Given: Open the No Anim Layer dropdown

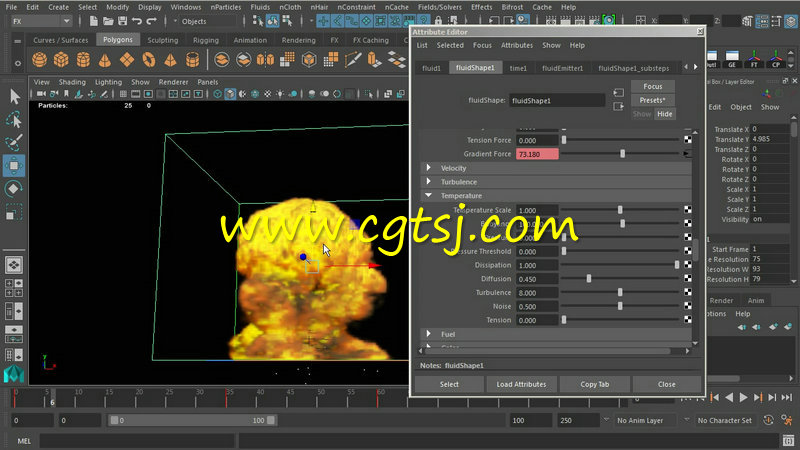Looking at the screenshot, I should [646, 420].
